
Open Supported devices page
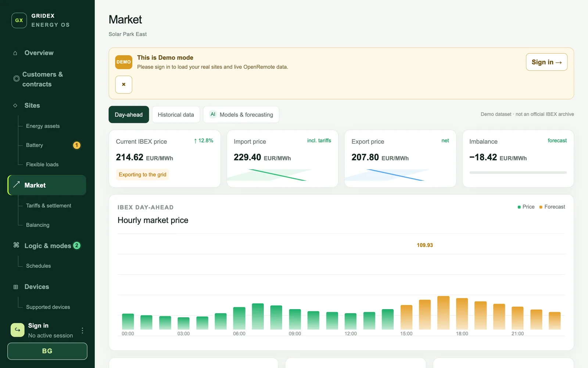click(48, 307)
